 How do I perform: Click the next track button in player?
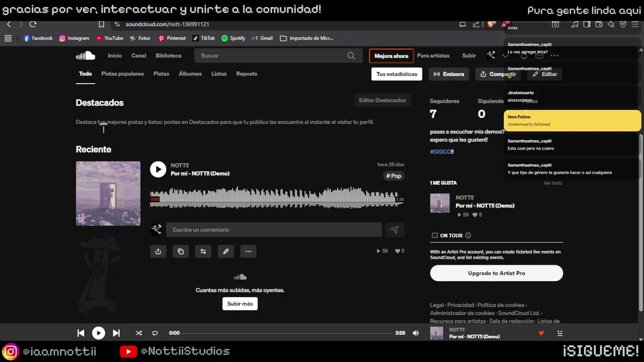click(x=116, y=333)
